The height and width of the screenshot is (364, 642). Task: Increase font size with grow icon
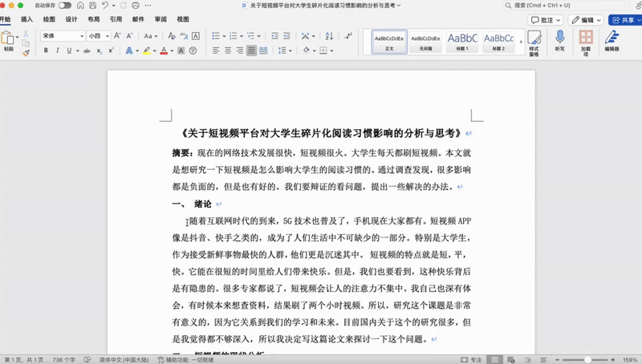pyautogui.click(x=117, y=36)
